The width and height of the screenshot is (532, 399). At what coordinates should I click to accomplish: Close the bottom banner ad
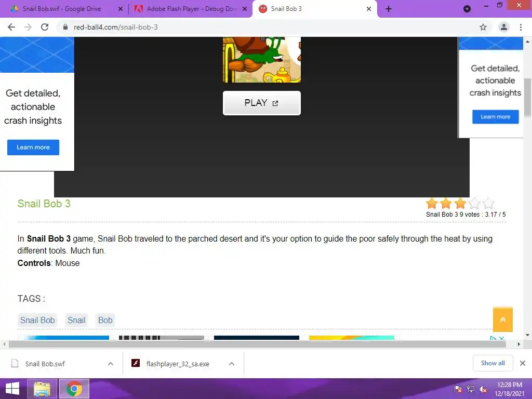tap(501, 338)
